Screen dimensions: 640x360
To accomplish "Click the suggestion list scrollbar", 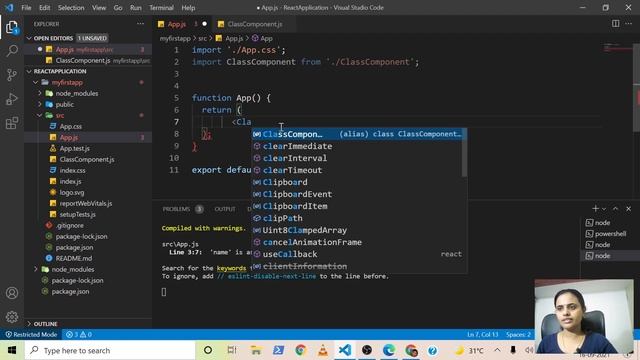I will point(464,153).
